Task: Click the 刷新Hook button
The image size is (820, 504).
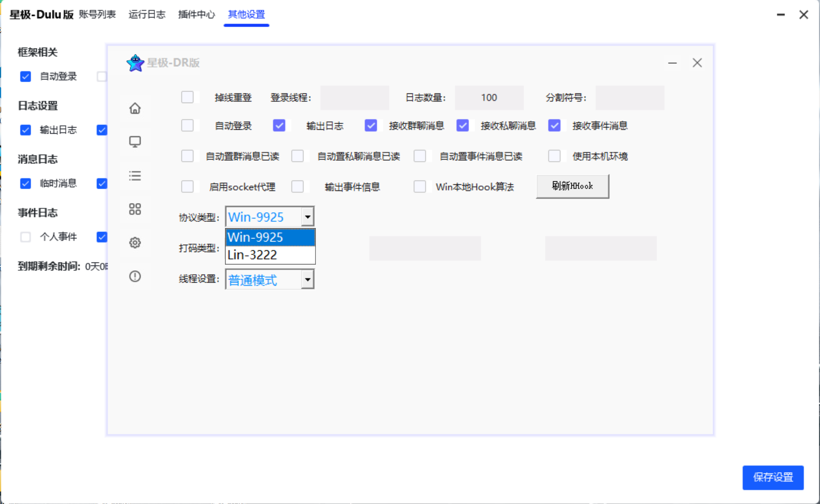Action: click(572, 186)
